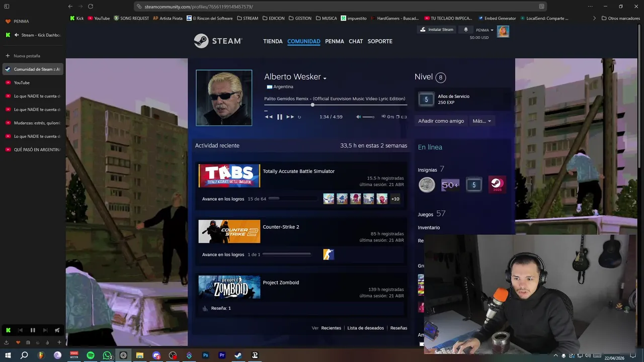
Task: Open the Insignias link
Action: [x=427, y=170]
